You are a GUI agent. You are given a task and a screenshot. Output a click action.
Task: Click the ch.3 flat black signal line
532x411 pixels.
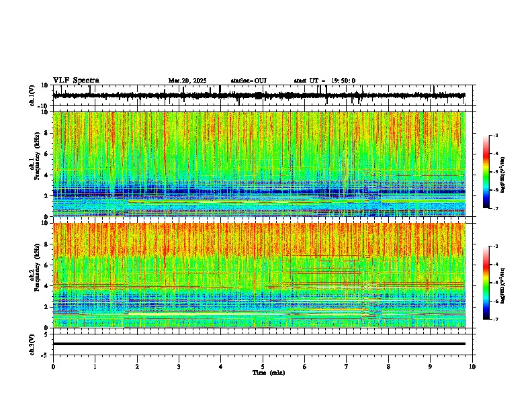coord(259,344)
